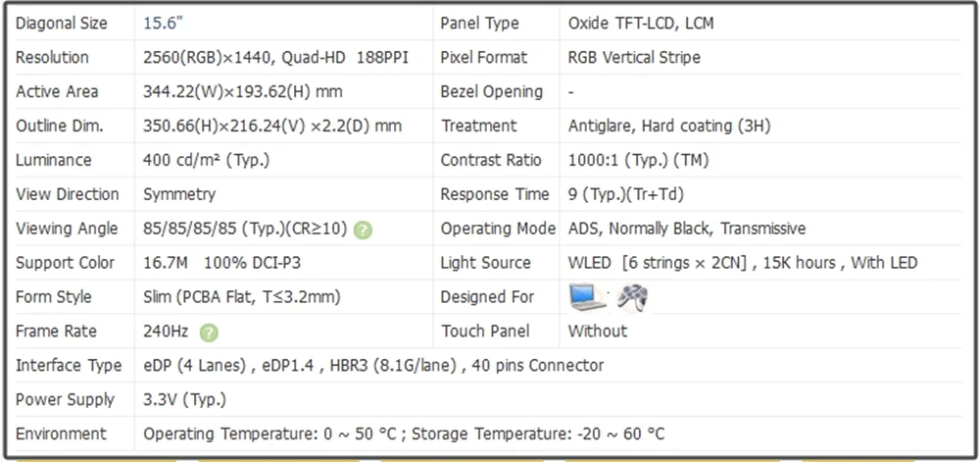980x462 pixels.
Task: Click the help icon beside Viewing Angle value
Action: coord(363,230)
